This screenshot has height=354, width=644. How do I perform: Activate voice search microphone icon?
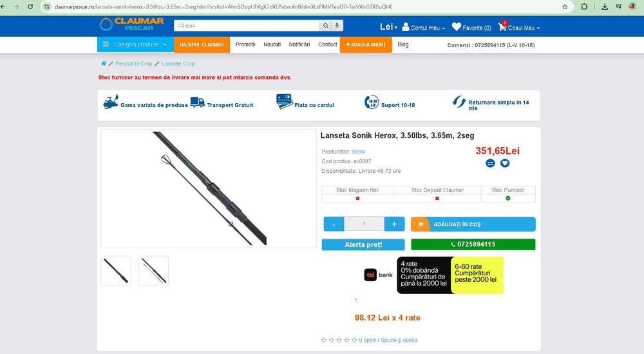[337, 26]
